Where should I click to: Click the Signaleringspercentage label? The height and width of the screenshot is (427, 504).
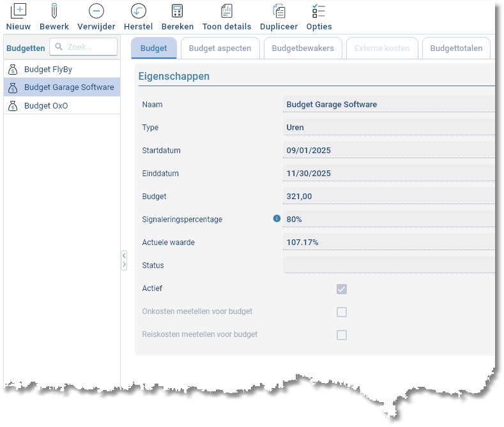182,220
